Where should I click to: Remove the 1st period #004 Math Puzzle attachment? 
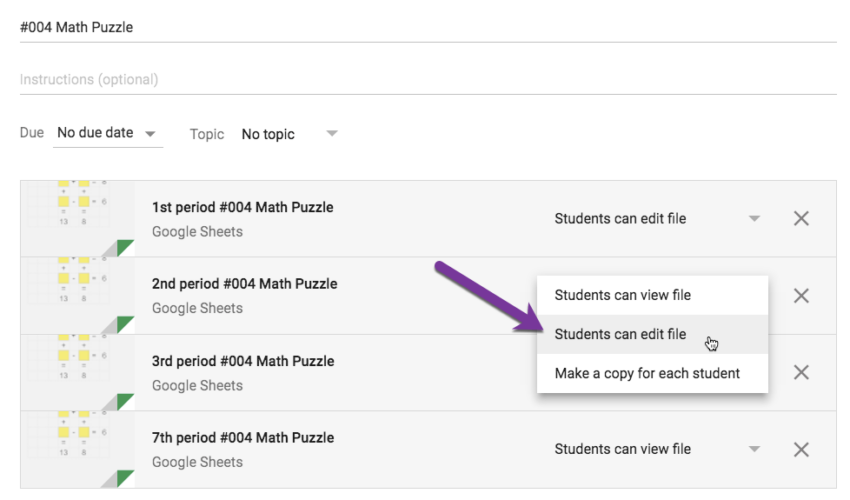click(801, 219)
